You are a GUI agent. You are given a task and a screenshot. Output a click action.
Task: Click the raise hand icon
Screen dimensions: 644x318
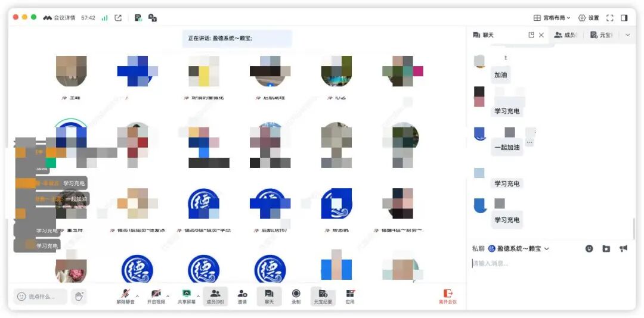click(78, 295)
